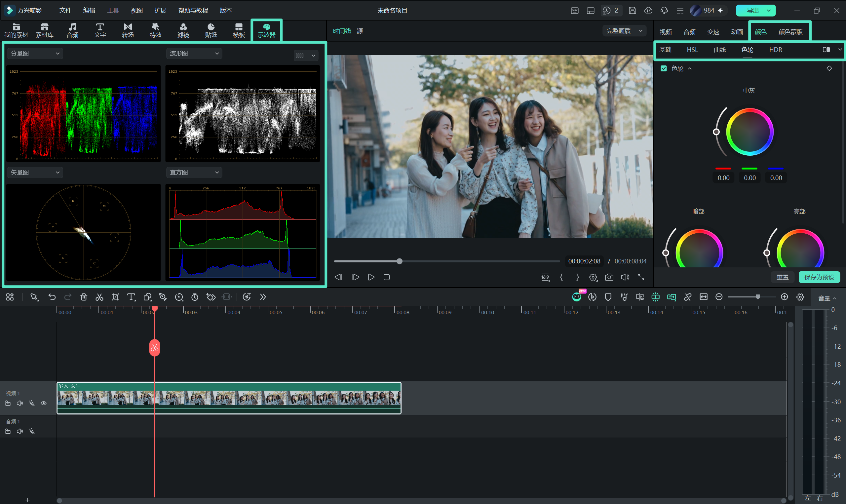The height and width of the screenshot is (504, 846).
Task: Click the delete trash icon in toolbar
Action: (84, 297)
